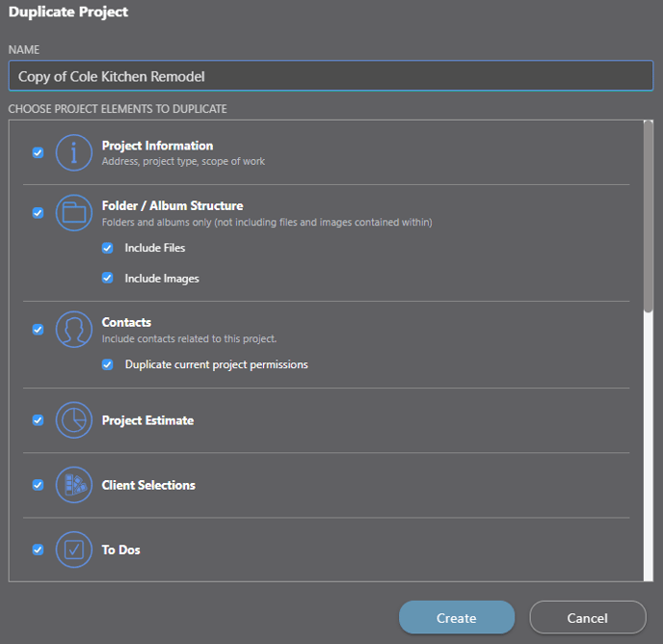Uncheck the Project Information checkbox

38,152
